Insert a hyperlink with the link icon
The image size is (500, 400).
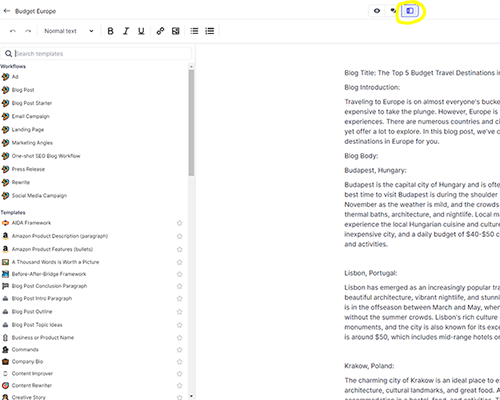point(160,31)
